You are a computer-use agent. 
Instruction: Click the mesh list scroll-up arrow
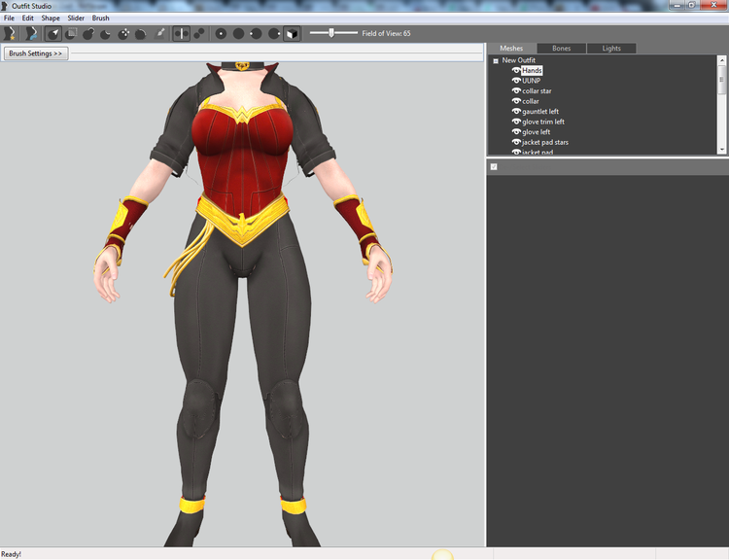click(721, 60)
